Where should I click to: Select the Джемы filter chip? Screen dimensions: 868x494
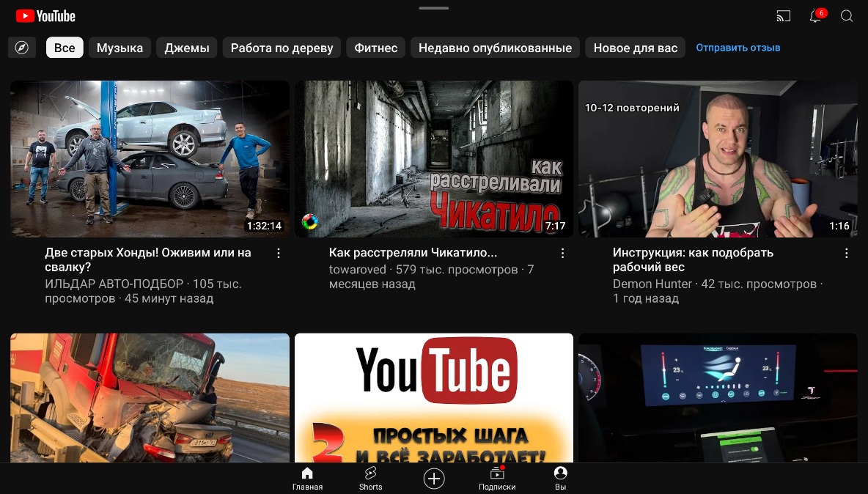186,48
